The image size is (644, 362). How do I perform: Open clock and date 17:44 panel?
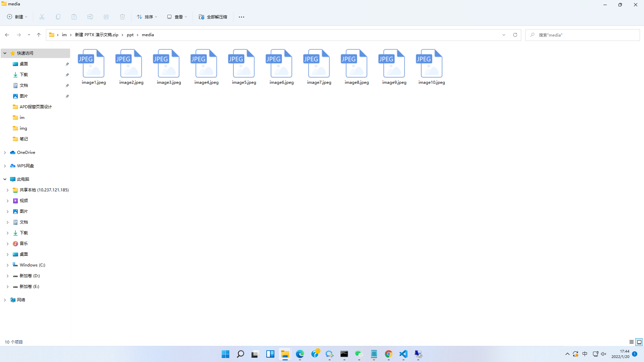[620, 354]
